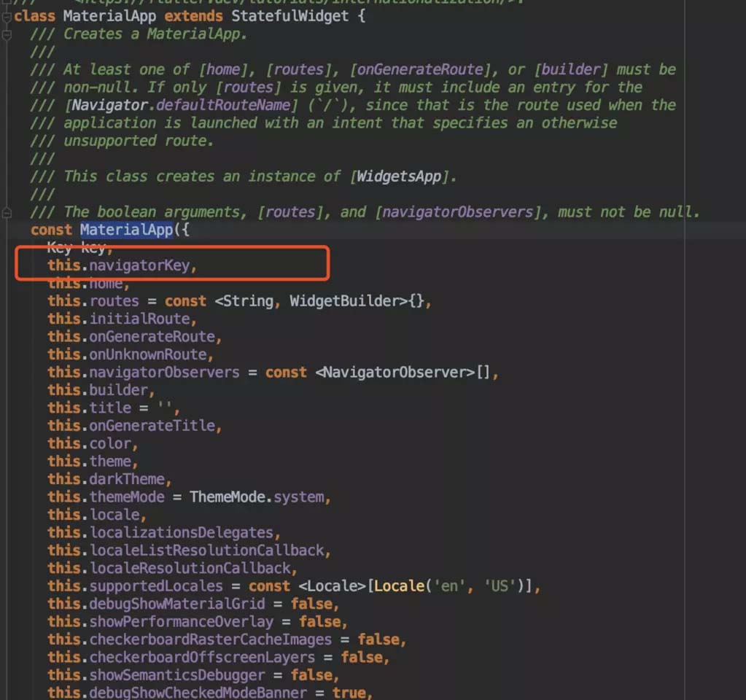Click '[home]' reference in comment
746x700 pixels.
click(223, 69)
